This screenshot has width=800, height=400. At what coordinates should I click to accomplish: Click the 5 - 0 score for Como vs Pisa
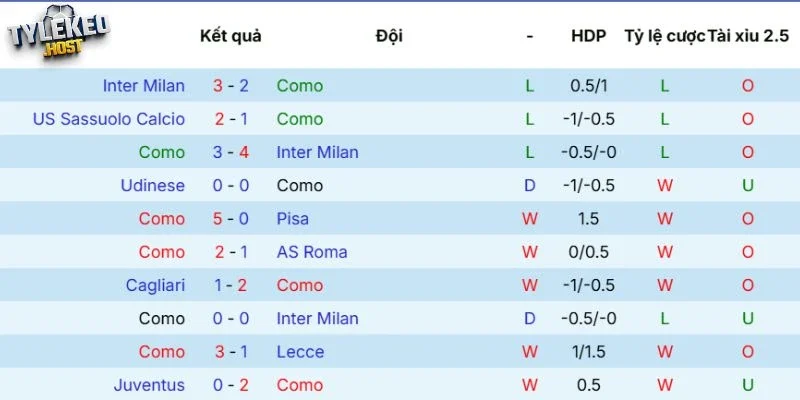tap(230, 218)
